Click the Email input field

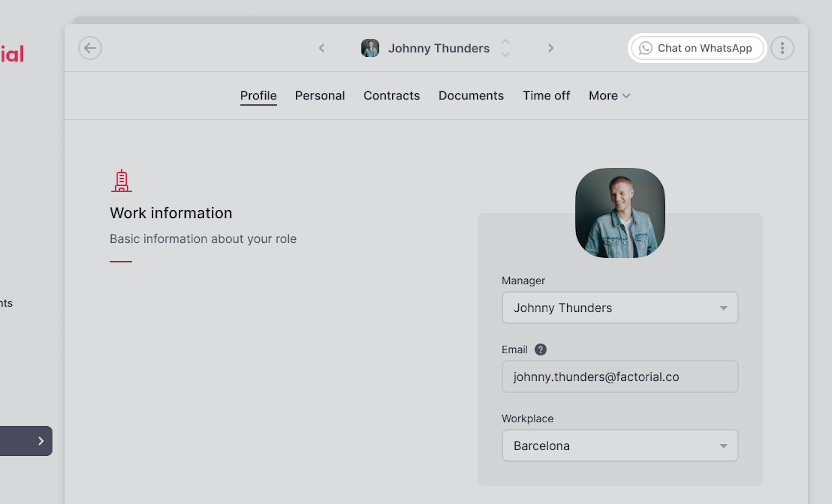tap(620, 377)
